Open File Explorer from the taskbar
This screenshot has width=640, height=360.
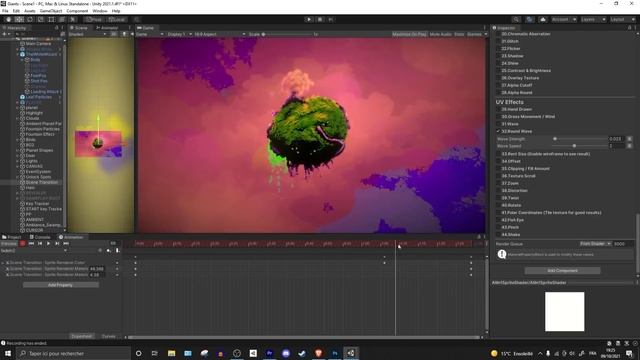171,353
